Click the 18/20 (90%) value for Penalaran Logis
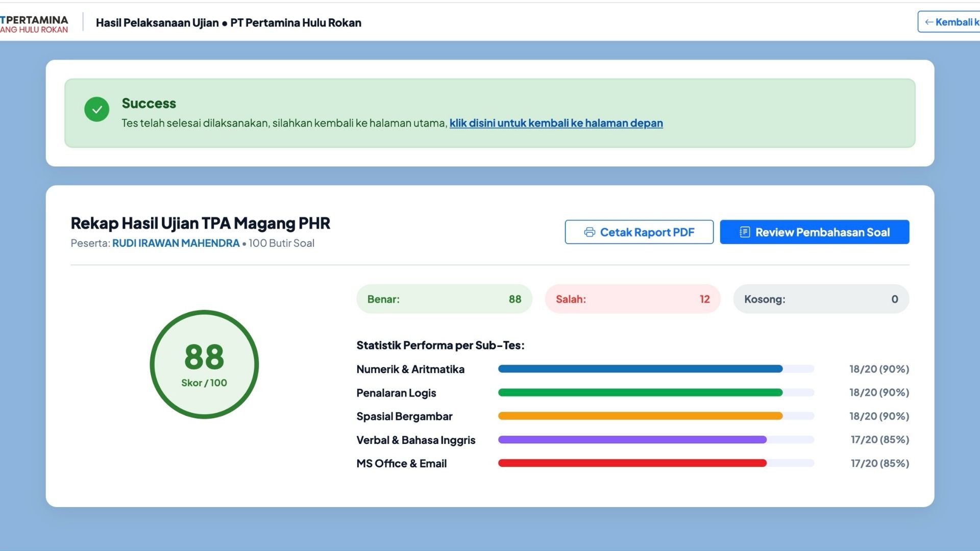980x551 pixels. pyautogui.click(x=879, y=392)
